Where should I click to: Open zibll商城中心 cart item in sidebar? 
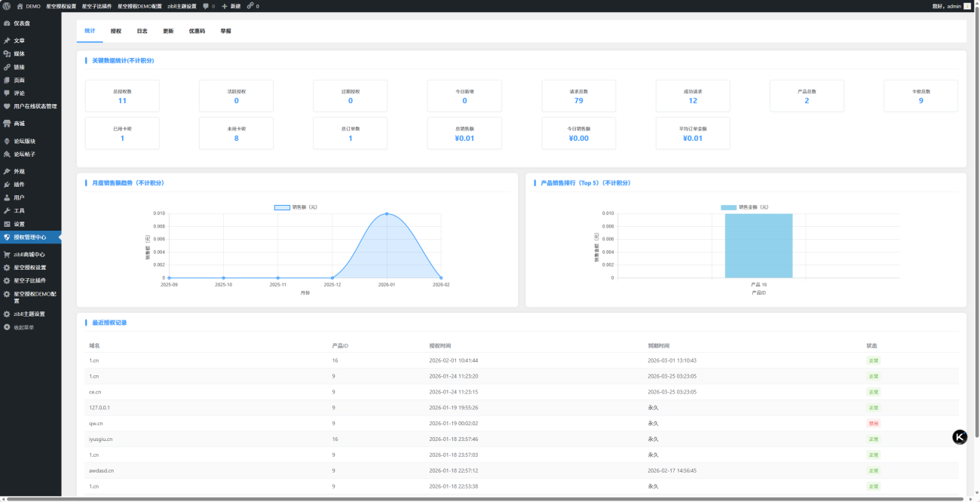click(29, 254)
